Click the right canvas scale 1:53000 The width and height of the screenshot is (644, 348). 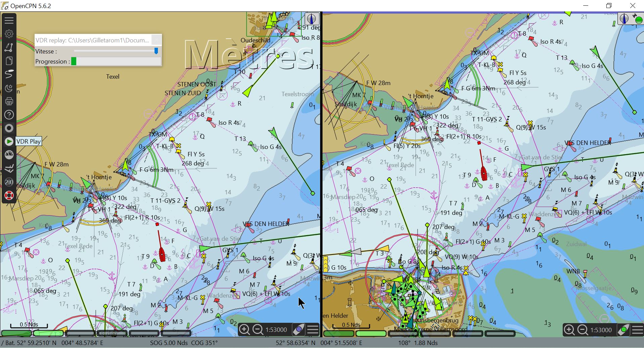(601, 330)
